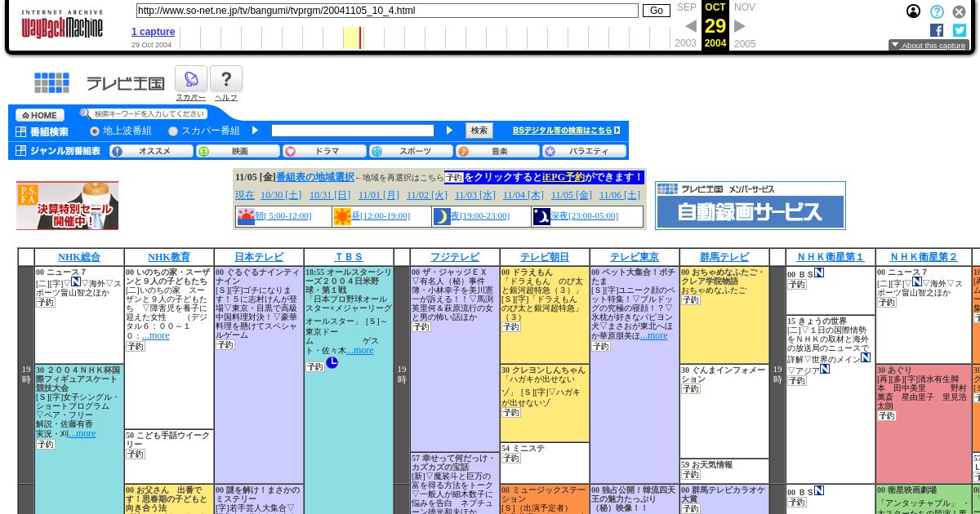Open the オススメ genre tab
The image size is (980, 514).
point(151,151)
